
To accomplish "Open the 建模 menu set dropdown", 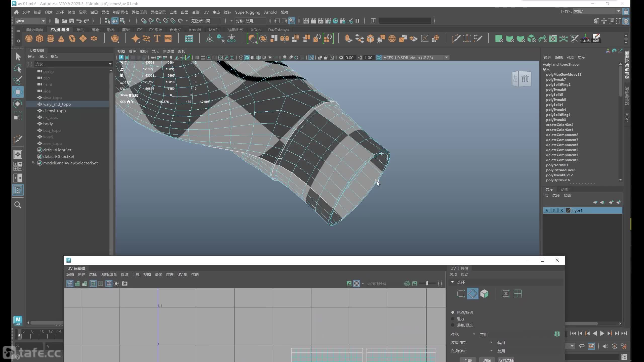I will pyautogui.click(x=30, y=21).
